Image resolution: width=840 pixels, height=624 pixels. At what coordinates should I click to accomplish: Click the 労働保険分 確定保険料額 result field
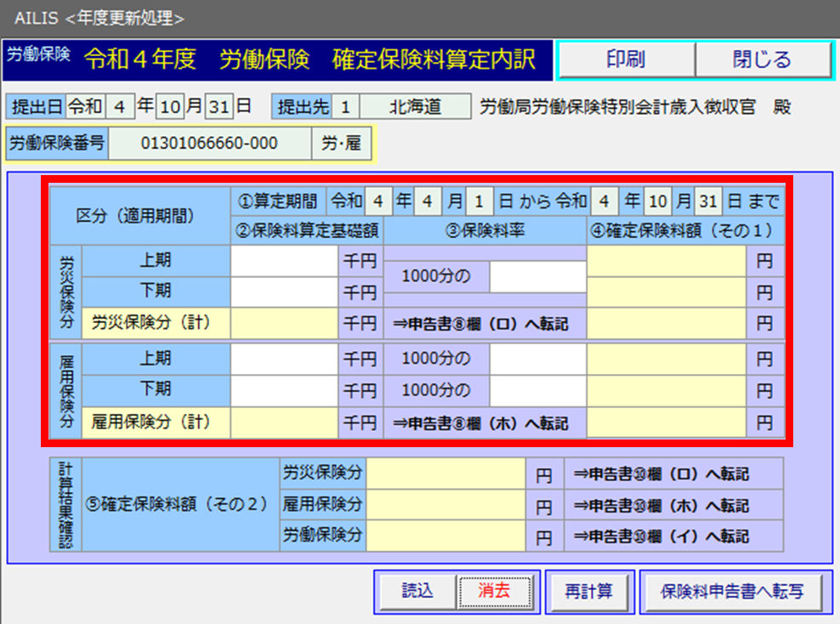(x=446, y=536)
